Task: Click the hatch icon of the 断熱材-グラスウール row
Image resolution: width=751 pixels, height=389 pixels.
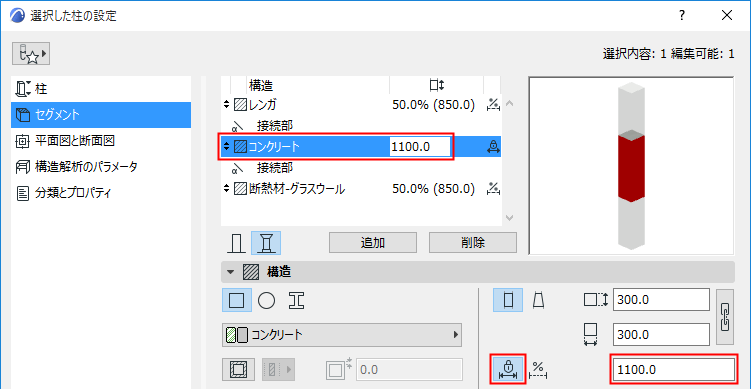Action: click(x=240, y=189)
